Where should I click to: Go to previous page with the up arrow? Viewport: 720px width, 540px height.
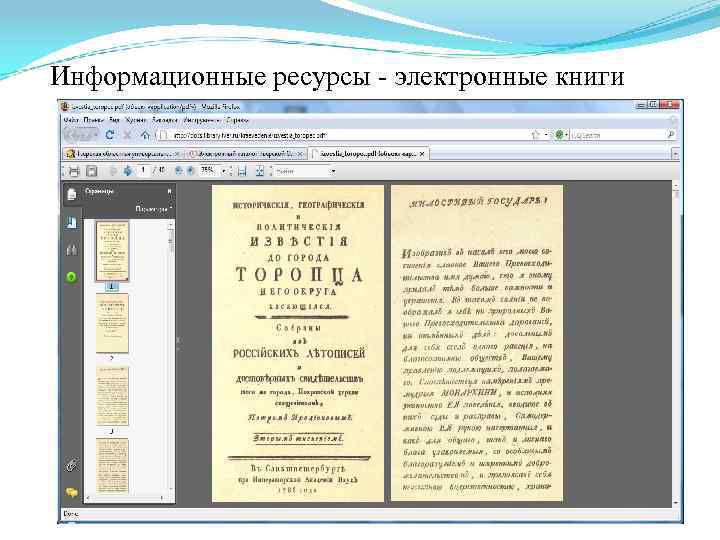tap(113, 171)
